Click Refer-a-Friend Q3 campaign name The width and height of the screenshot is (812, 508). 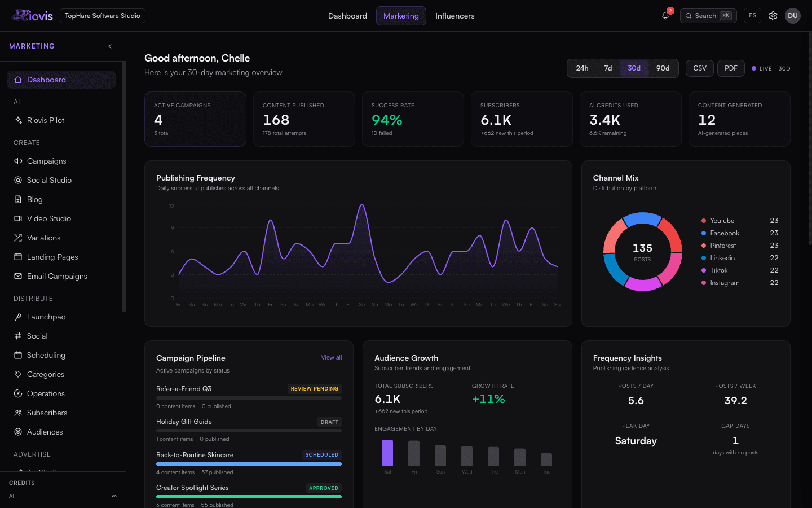(x=184, y=389)
